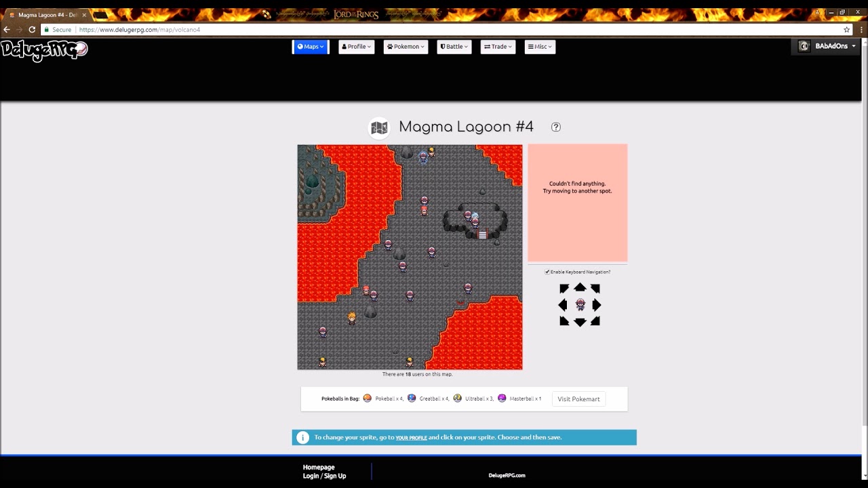Click the DelugeRPG.com footer link
868x488 pixels.
tap(507, 475)
